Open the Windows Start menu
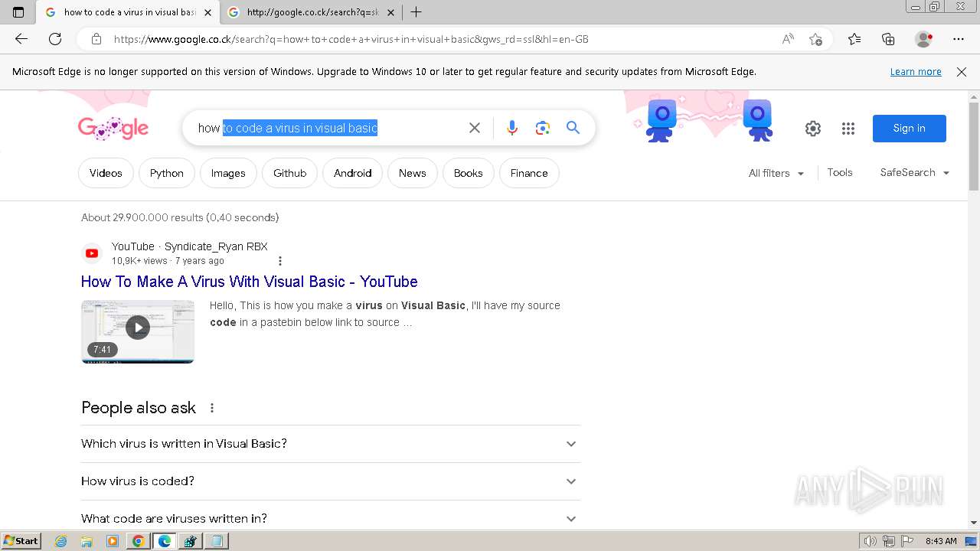 (21, 541)
